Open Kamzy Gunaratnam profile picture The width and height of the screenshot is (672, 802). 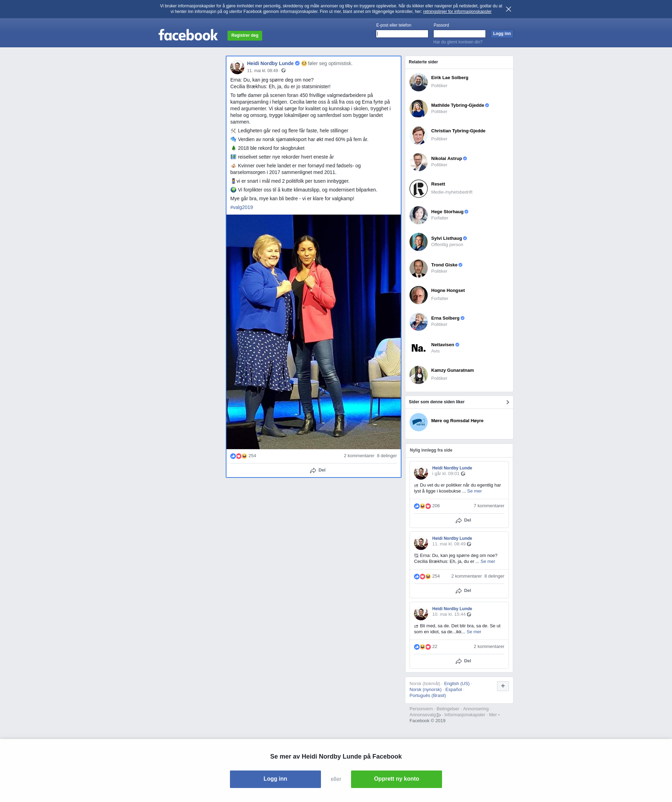coord(419,375)
